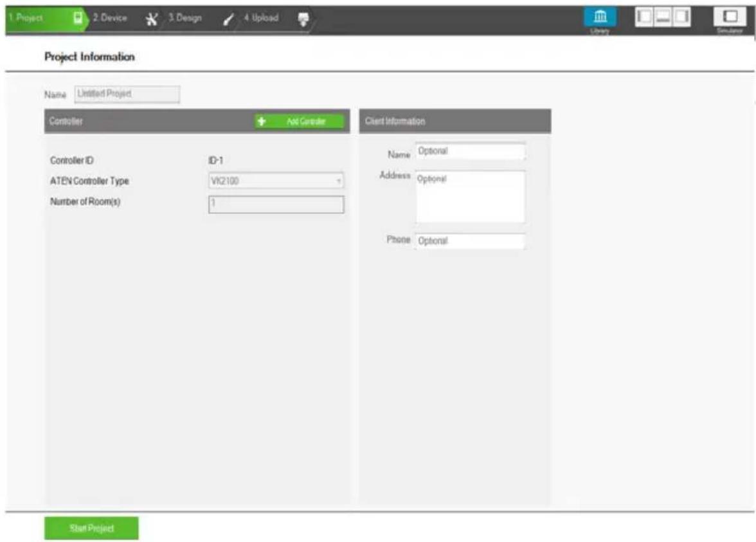756x542 pixels.
Task: Focus the project Name field
Action: pyautogui.click(x=127, y=94)
